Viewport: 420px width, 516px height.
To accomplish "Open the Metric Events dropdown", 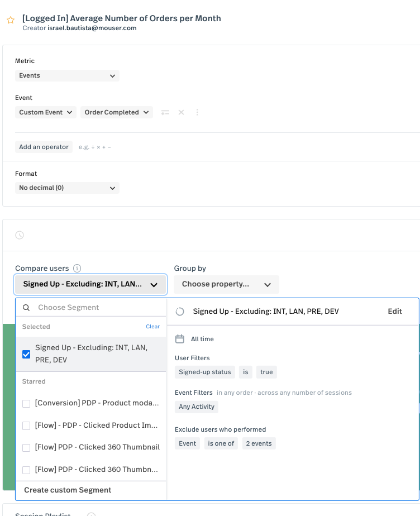I will [67, 75].
